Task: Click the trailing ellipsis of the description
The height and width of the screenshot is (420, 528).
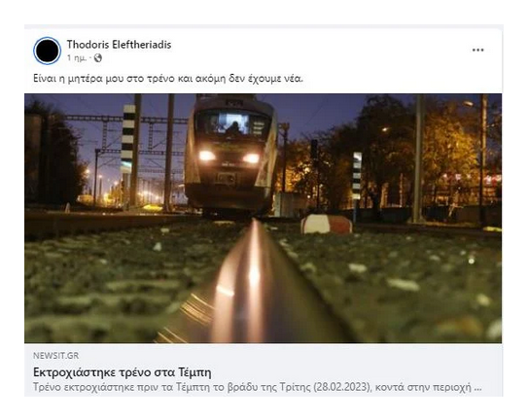Action: point(477,388)
